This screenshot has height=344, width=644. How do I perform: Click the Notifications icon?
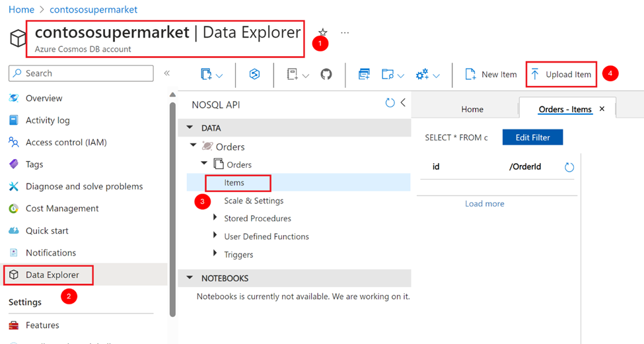14,252
